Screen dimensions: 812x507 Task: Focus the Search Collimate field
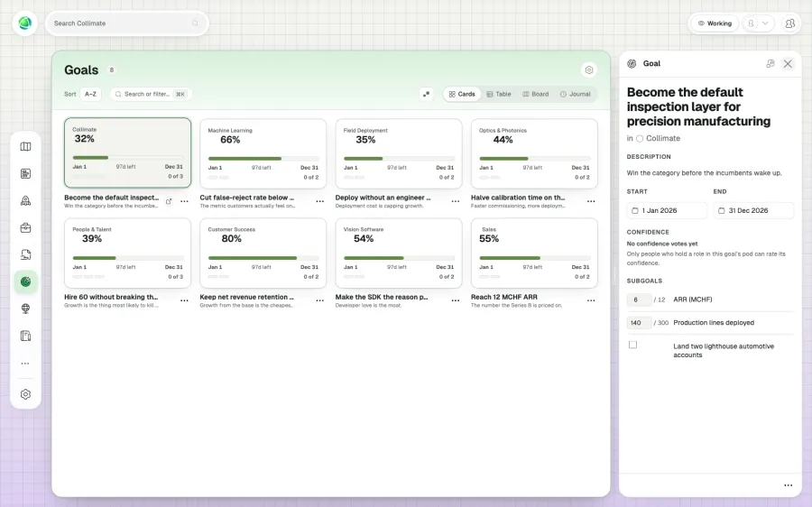(127, 23)
